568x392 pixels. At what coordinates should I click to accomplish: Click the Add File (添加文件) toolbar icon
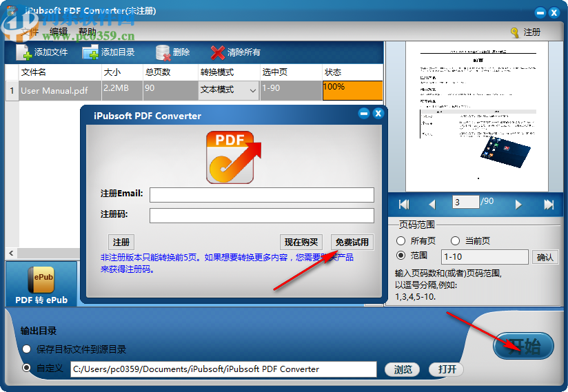coord(24,52)
